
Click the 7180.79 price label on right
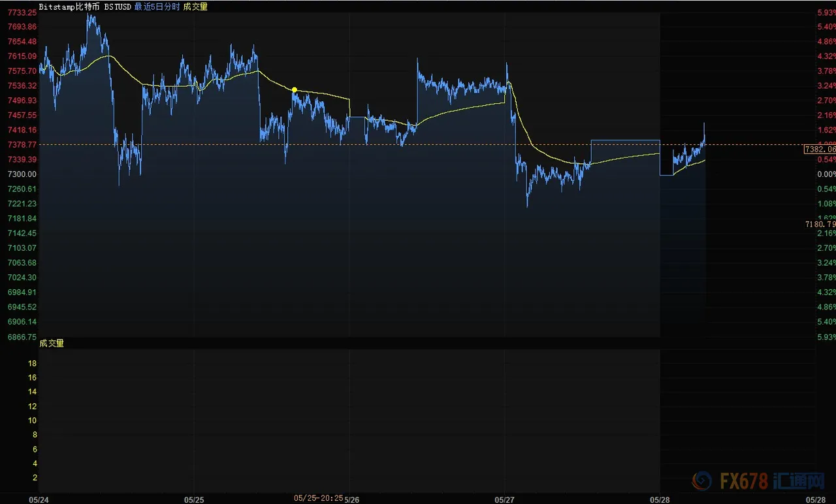click(820, 225)
